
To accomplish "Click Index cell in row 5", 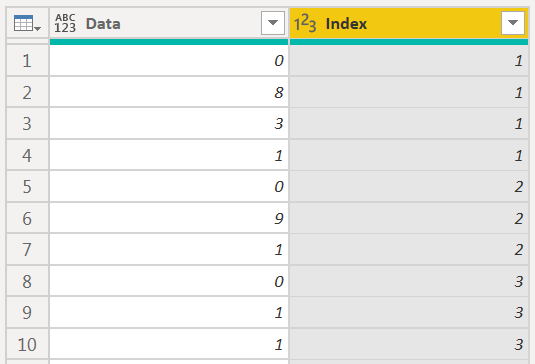I will coord(409,187).
